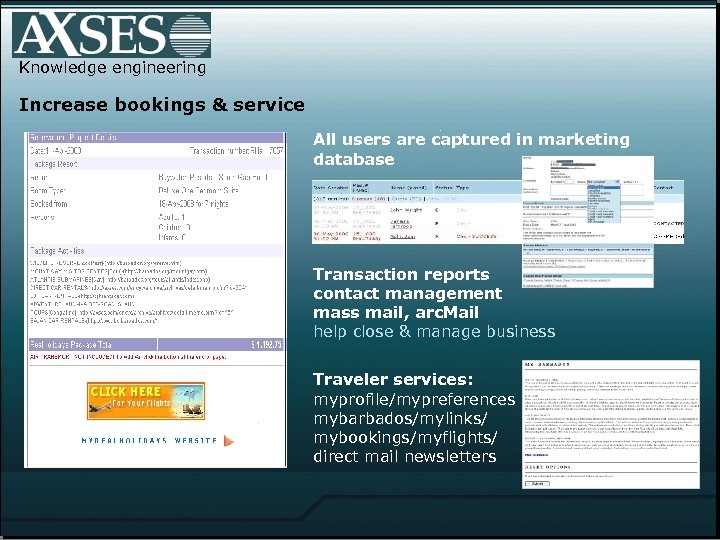Click the 'direct mail newsletters' line
720x540 pixels.
tap(405, 456)
